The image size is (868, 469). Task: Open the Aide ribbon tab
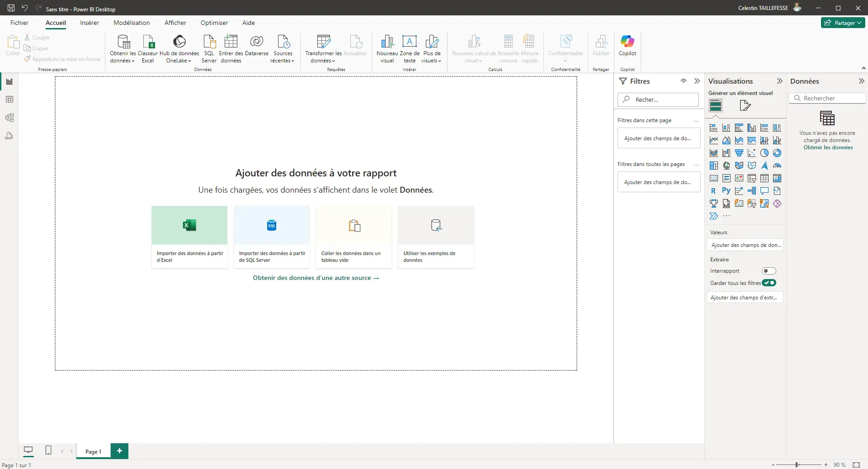click(x=249, y=23)
